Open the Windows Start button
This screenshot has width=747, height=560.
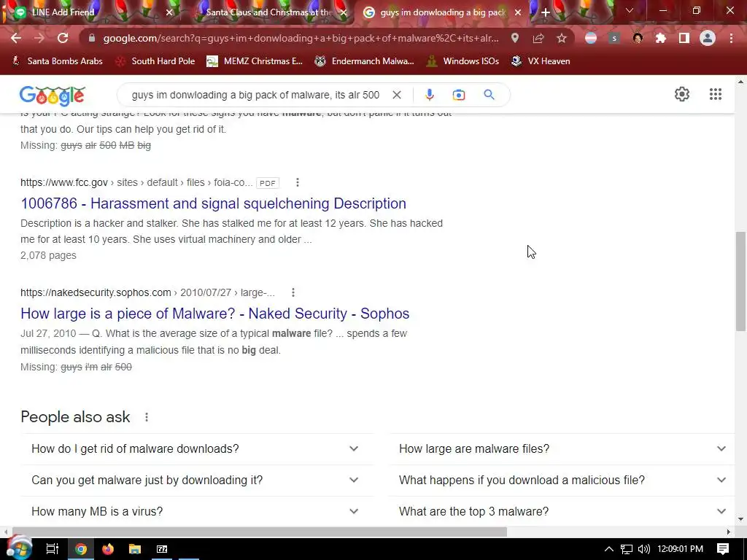click(x=20, y=548)
